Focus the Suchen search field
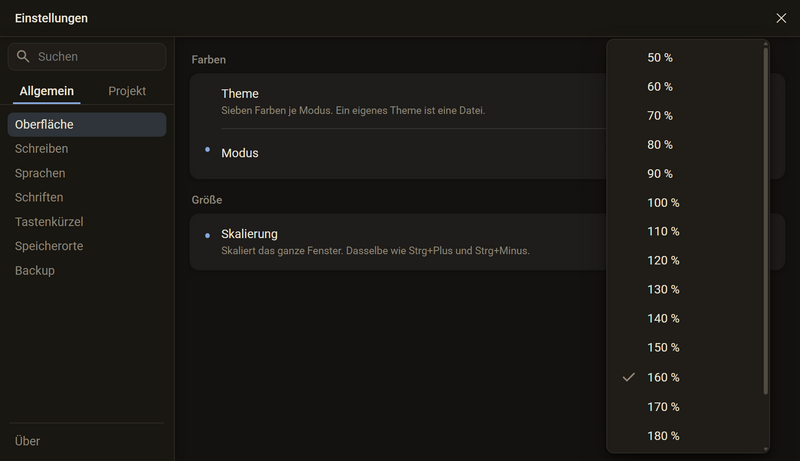The image size is (800, 461). pyautogui.click(x=87, y=57)
